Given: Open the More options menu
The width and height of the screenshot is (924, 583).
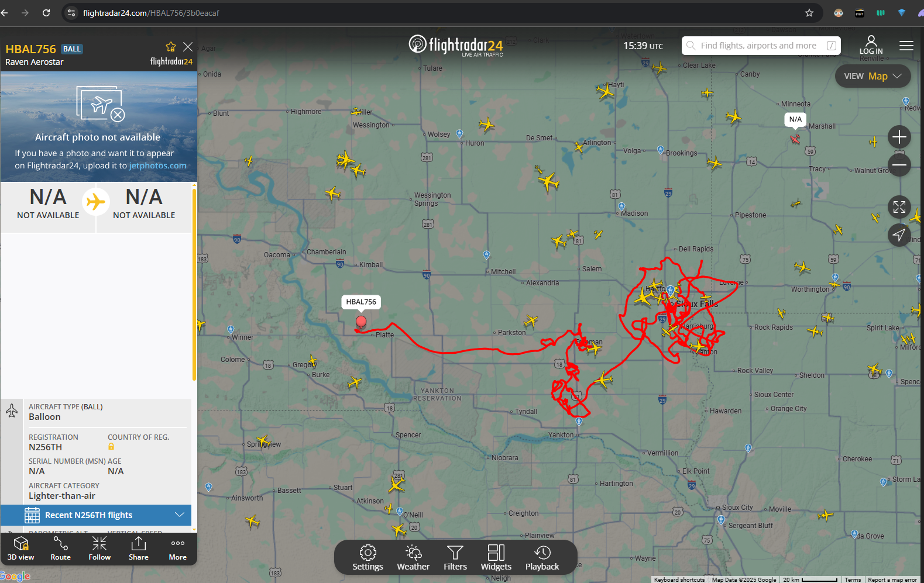Looking at the screenshot, I should click(x=178, y=548).
